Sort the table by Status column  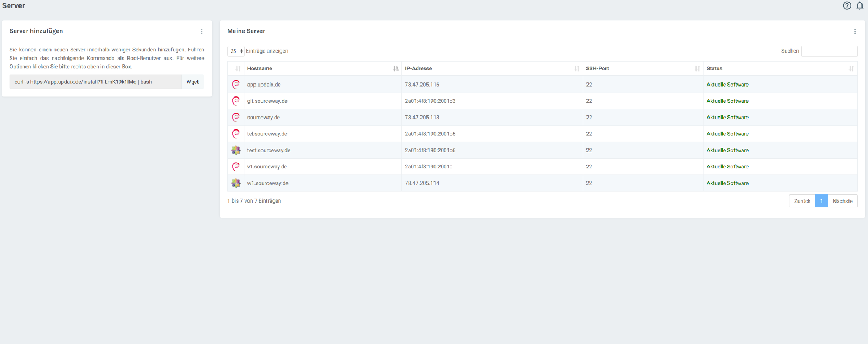point(780,69)
